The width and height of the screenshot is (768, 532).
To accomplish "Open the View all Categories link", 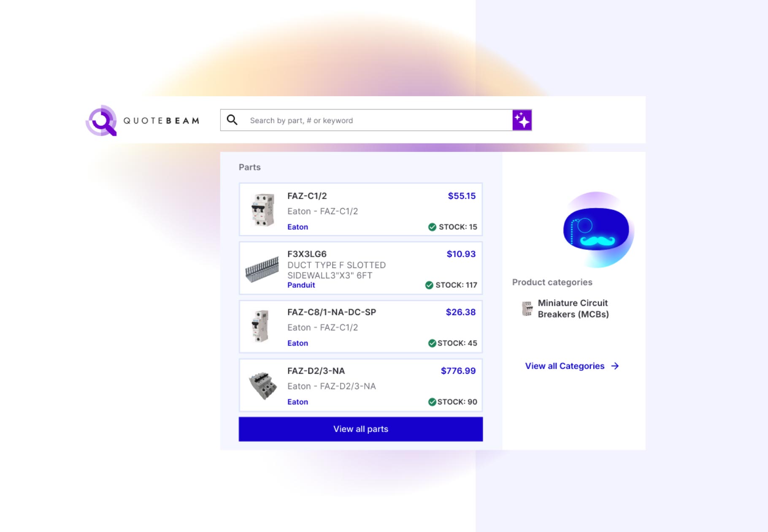I will 565,366.
